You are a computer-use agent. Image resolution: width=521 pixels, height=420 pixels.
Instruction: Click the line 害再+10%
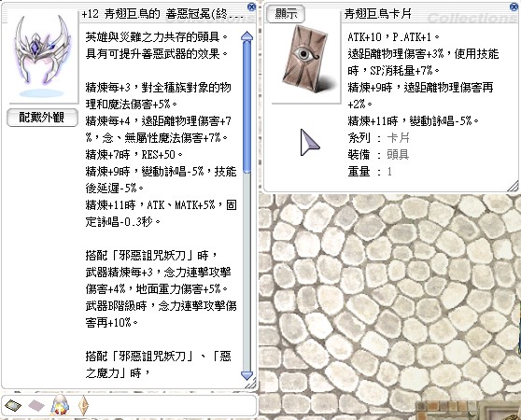(x=112, y=323)
